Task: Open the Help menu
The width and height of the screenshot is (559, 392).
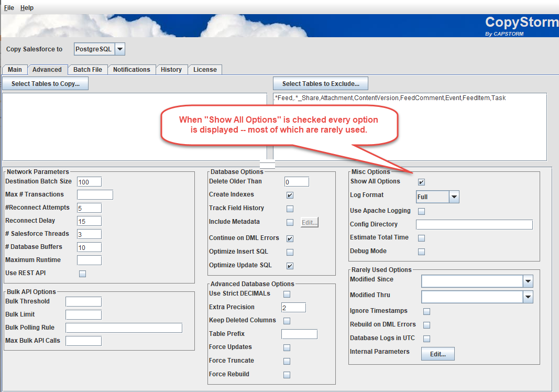Action: (x=27, y=7)
